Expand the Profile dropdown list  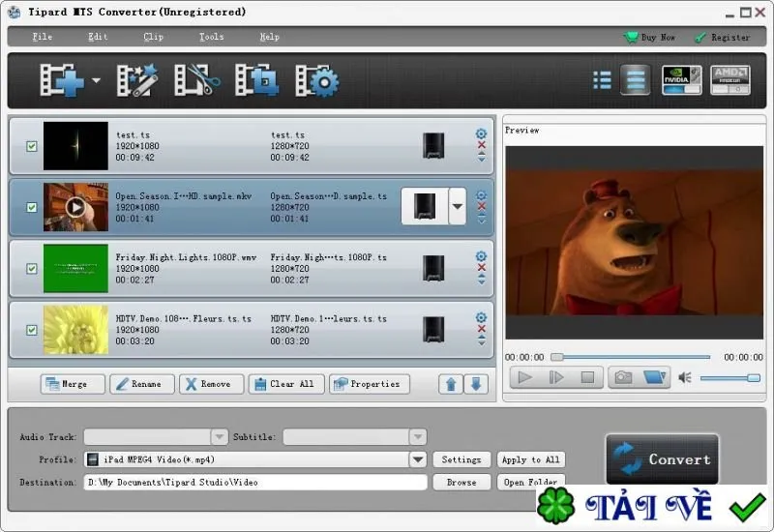click(418, 459)
